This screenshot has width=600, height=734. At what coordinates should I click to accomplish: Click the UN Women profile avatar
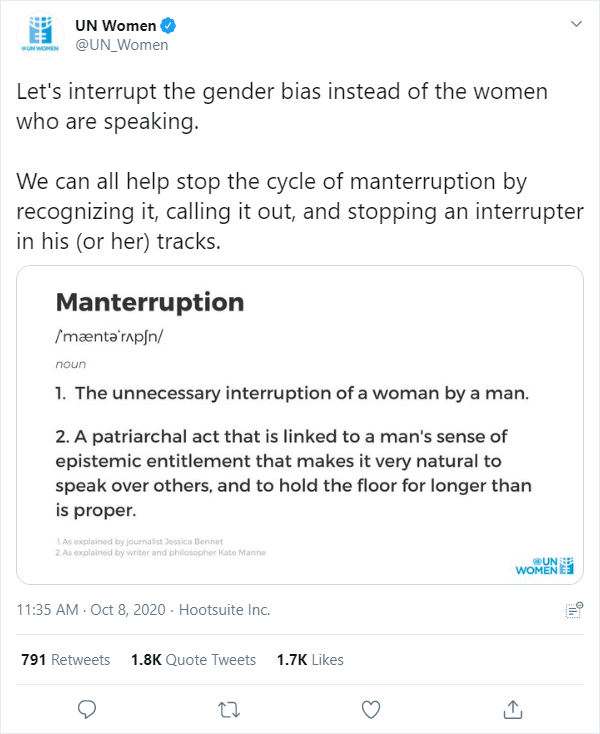pyautogui.click(x=40, y=35)
